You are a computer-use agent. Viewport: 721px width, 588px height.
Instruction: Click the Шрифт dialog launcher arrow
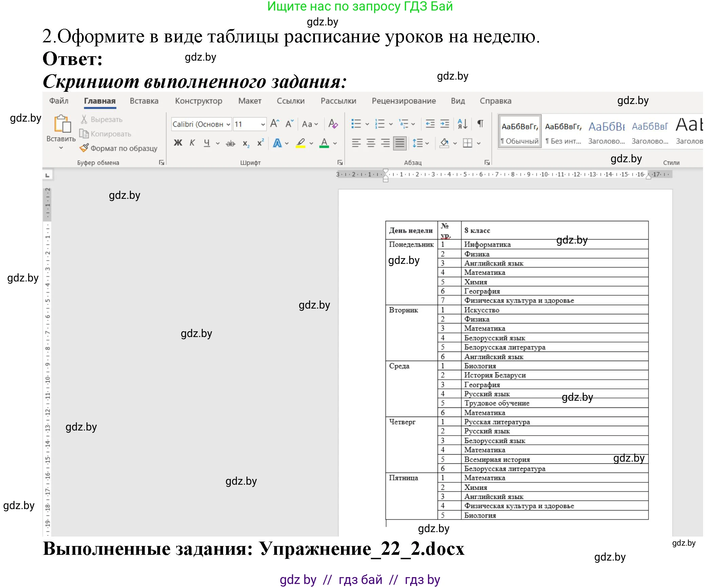pyautogui.click(x=340, y=162)
